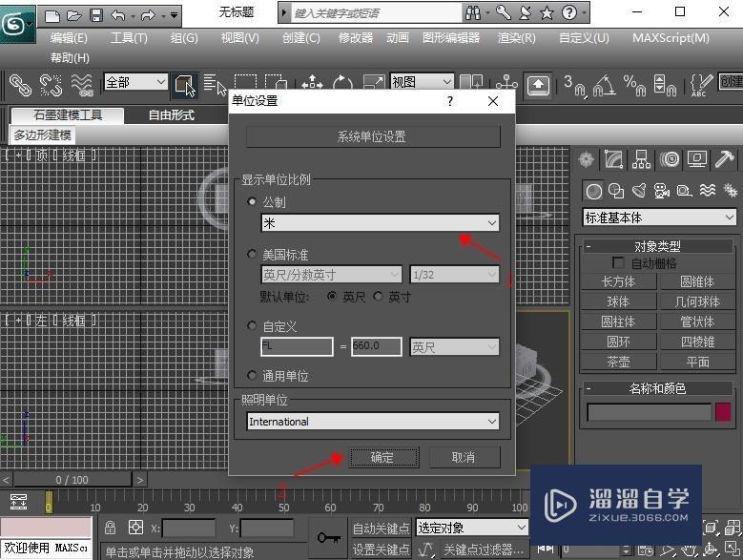This screenshot has width=743, height=560.
Task: Switch to the Utilities hammer icon
Action: (x=724, y=159)
